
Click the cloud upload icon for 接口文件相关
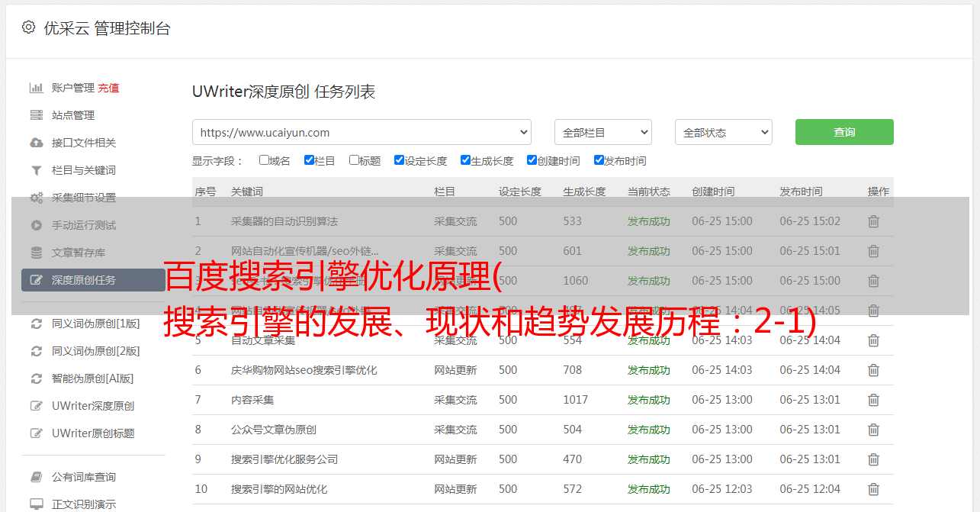click(36, 143)
